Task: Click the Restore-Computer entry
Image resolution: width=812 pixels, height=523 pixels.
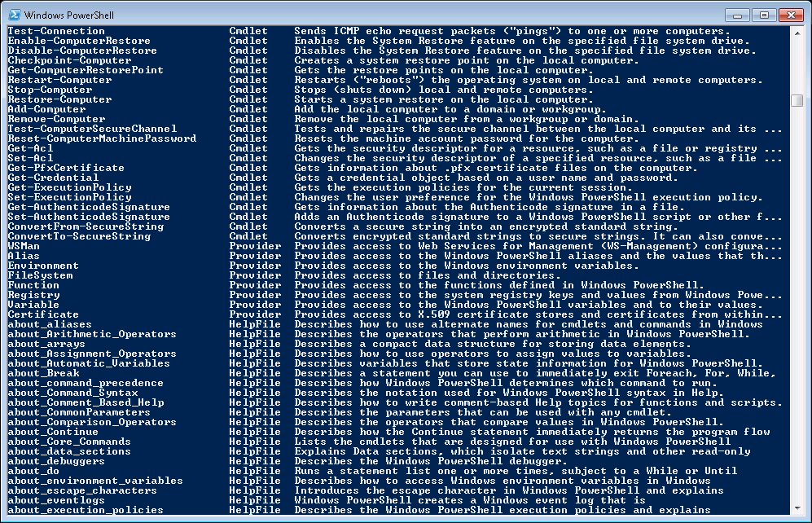Action: [x=59, y=100]
